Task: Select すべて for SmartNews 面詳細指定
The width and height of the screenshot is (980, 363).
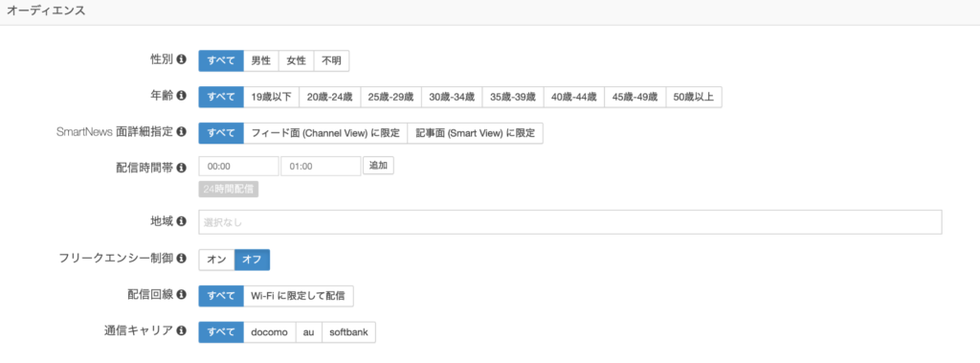Action: coord(221,133)
